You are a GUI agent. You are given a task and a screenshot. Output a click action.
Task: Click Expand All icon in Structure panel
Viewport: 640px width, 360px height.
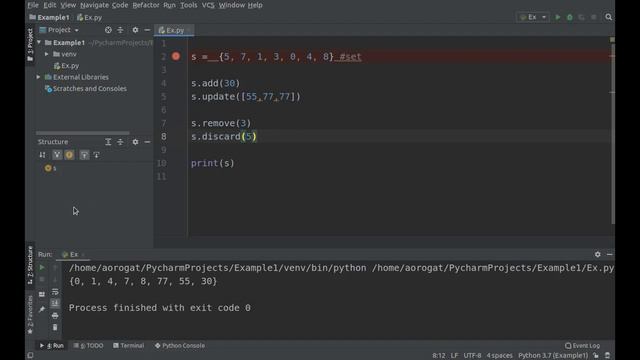point(108,142)
